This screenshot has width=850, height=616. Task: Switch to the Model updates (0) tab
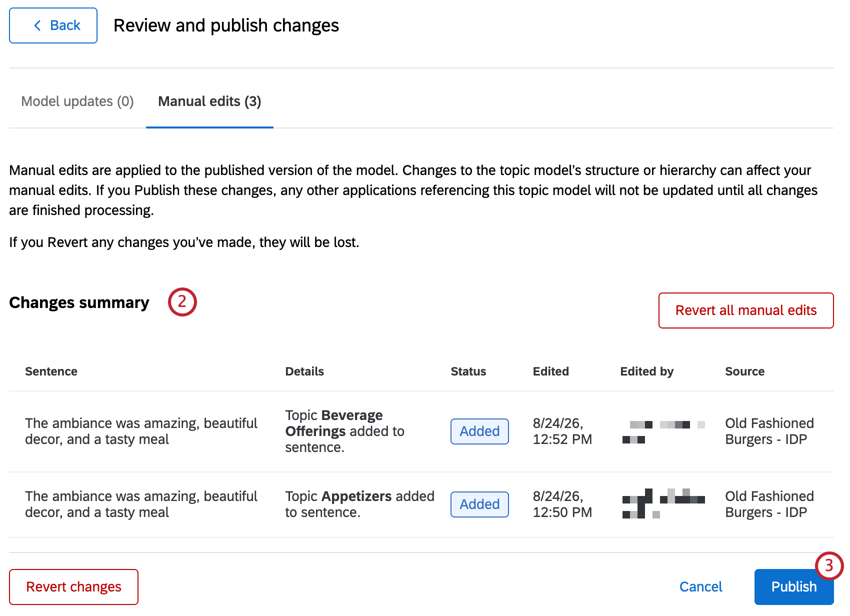(x=77, y=101)
